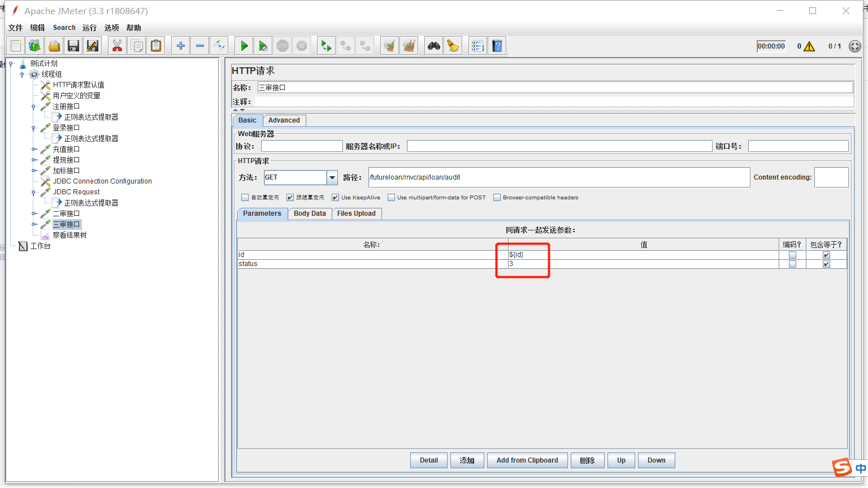Toggle 包含等于 checkbox for the id row
The width and height of the screenshot is (868, 488).
click(x=826, y=255)
